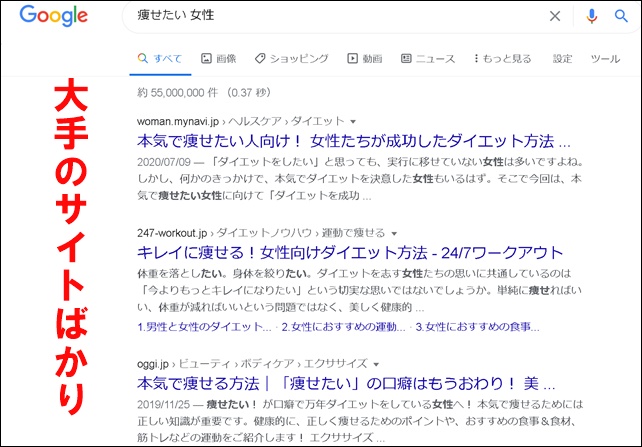Click sitelink 1.男性と女性のダイエット
Screen dimensions: 642x447
click(x=204, y=326)
